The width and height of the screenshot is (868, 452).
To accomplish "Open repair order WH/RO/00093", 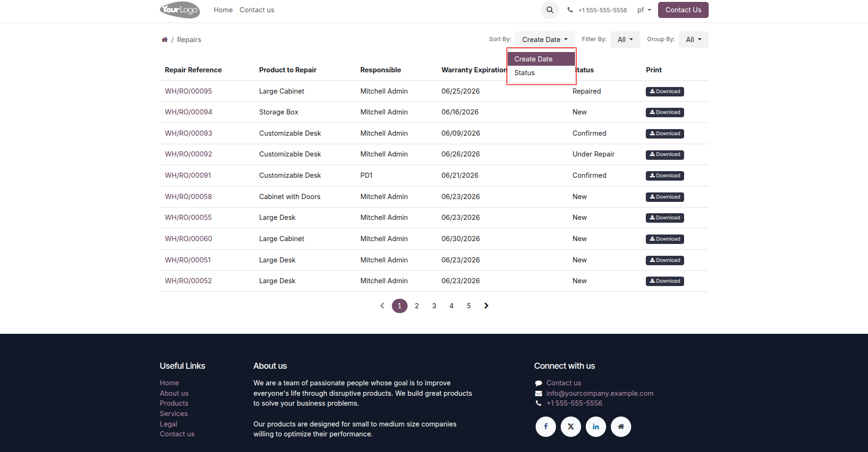I will point(188,133).
